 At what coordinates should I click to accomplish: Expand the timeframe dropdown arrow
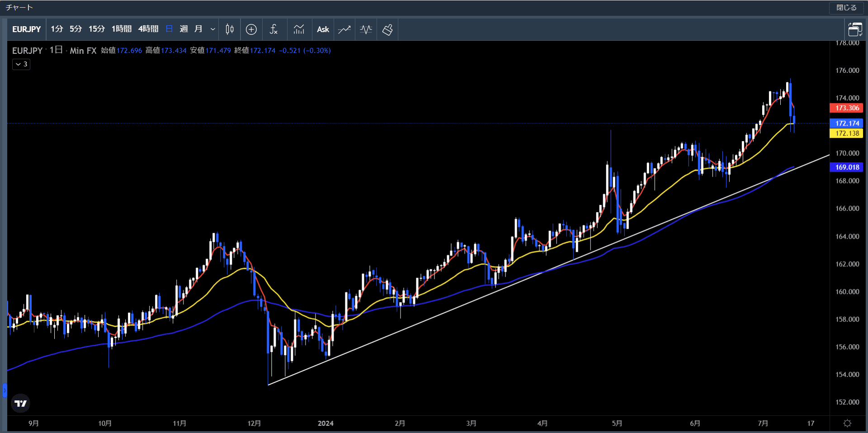click(212, 29)
